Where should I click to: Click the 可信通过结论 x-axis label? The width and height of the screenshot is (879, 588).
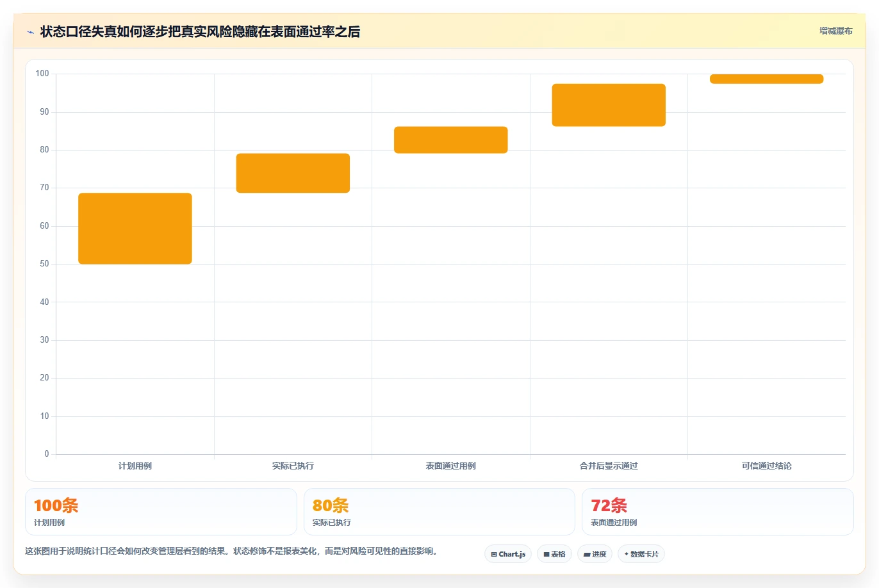[766, 466]
